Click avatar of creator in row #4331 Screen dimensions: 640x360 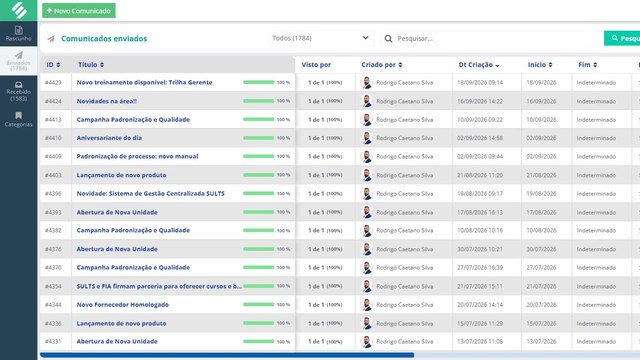pos(367,342)
